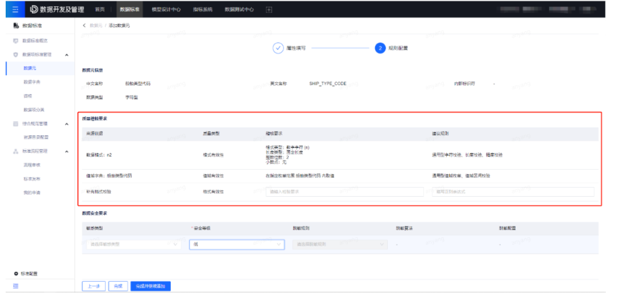Image resolution: width=644 pixels, height=296 pixels.
Task: Click the 数据元 breadcrumb link
Action: click(x=96, y=25)
